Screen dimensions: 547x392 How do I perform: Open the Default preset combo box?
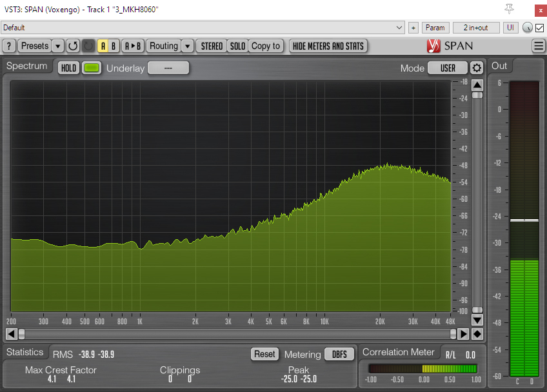pyautogui.click(x=203, y=28)
